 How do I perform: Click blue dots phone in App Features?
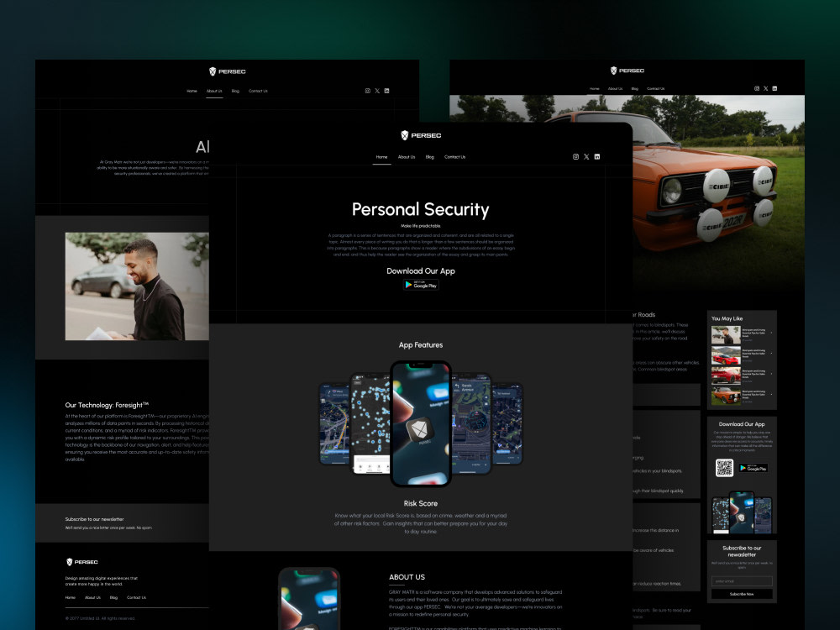370,423
